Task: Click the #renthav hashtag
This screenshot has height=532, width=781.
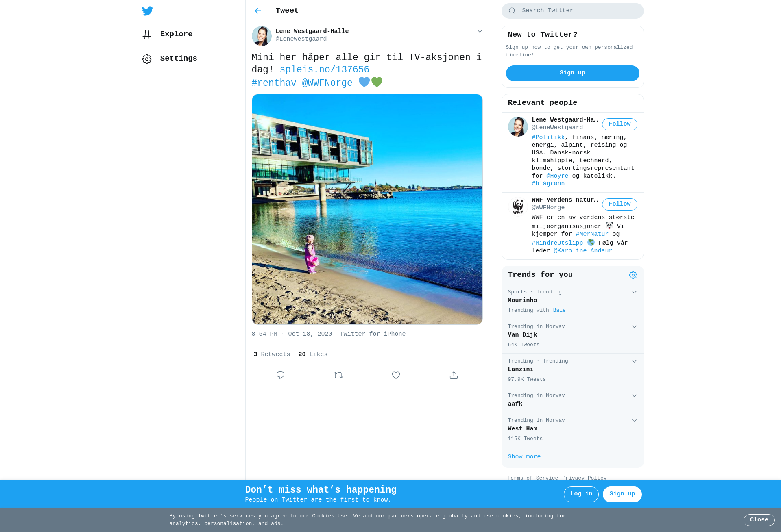Action: point(274,83)
